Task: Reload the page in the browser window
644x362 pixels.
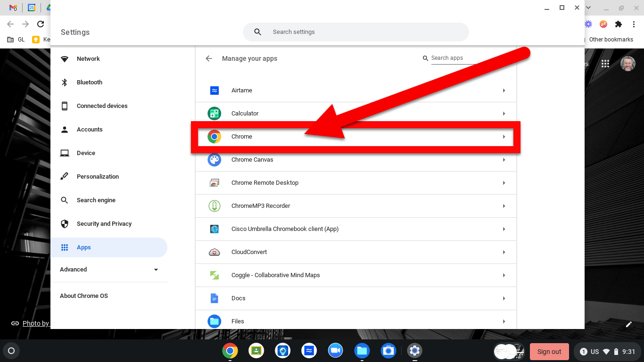Action: tap(41, 24)
